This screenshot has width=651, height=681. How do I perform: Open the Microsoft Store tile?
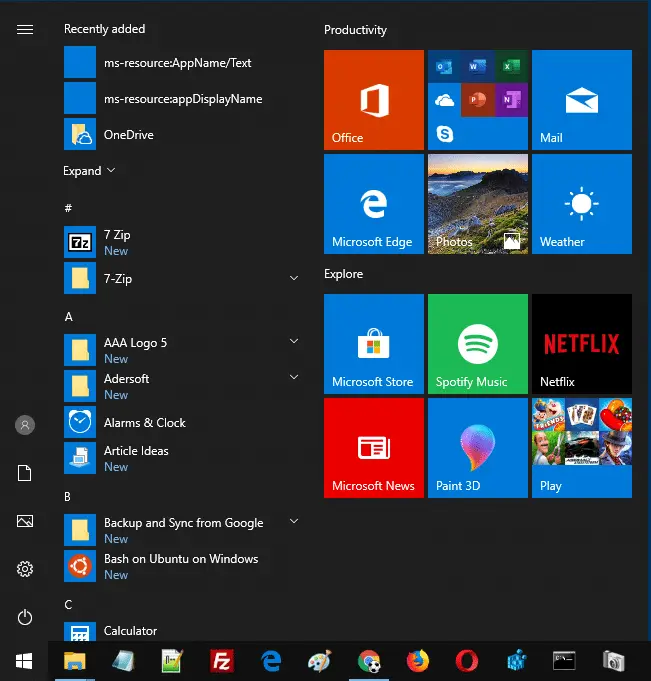point(373,344)
